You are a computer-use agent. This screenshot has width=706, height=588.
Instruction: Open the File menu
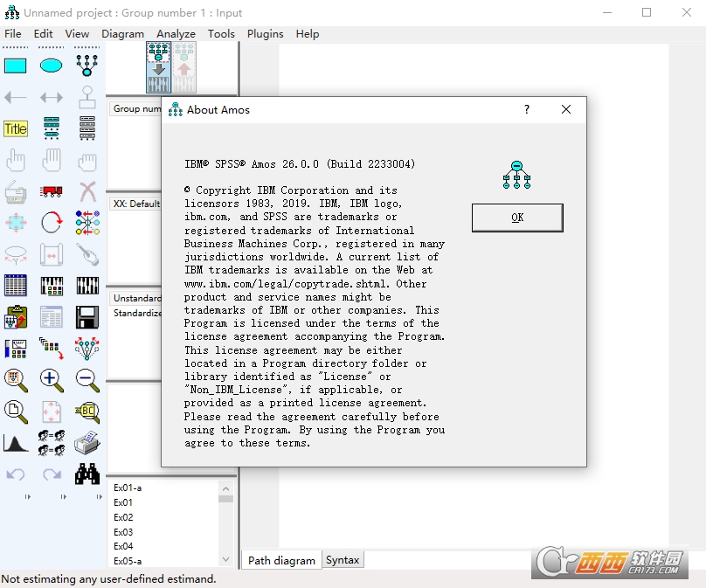[x=12, y=34]
